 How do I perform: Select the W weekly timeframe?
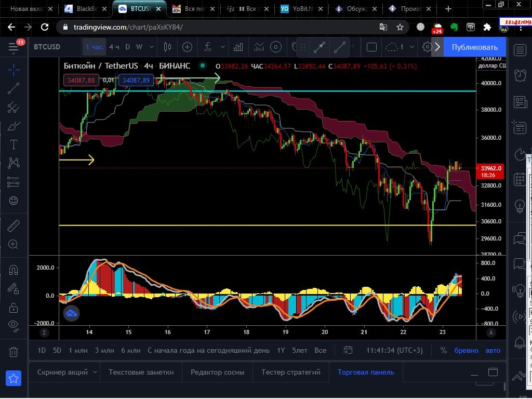tap(139, 47)
